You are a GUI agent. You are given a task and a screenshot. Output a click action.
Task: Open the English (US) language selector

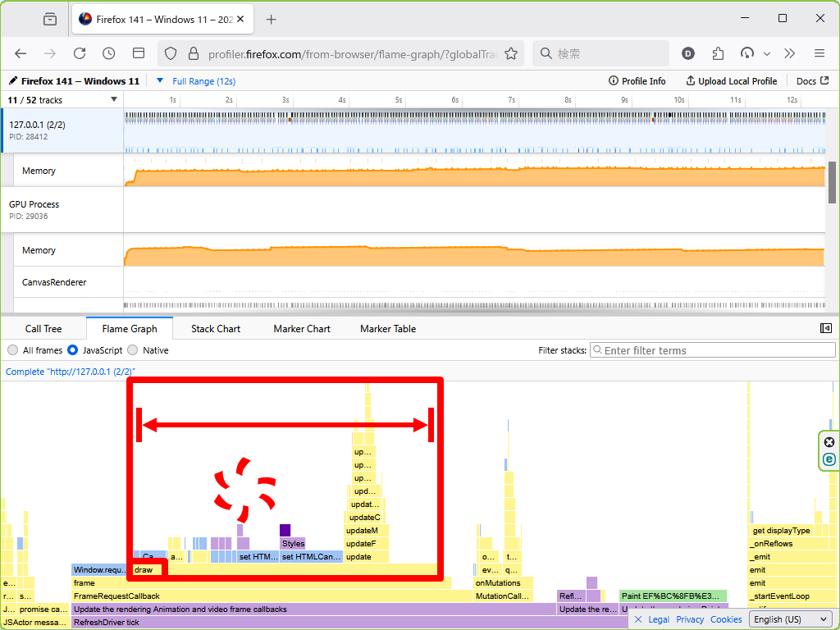click(x=791, y=619)
